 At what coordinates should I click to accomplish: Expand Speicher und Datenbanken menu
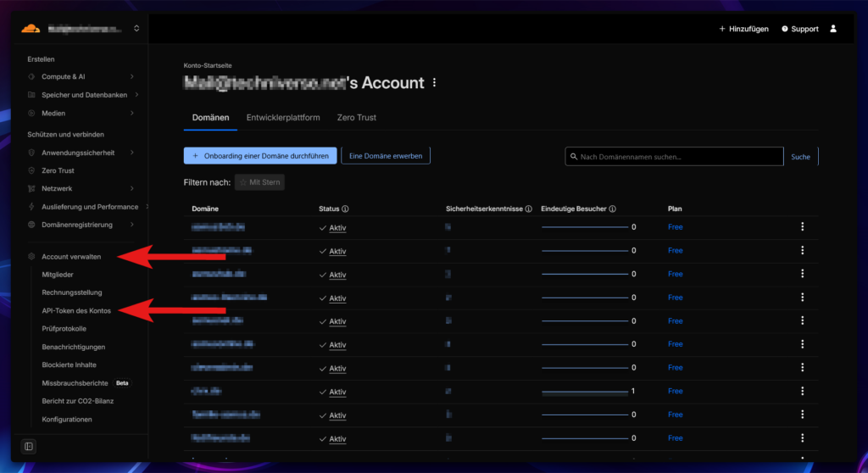[x=84, y=95]
